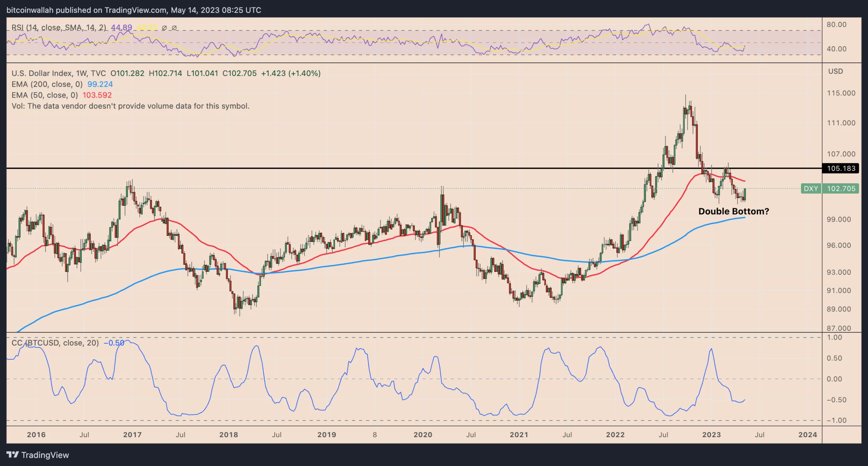Click the blue EMA 200 value 99.224
Screen dimensions: 868x466
tap(100, 84)
